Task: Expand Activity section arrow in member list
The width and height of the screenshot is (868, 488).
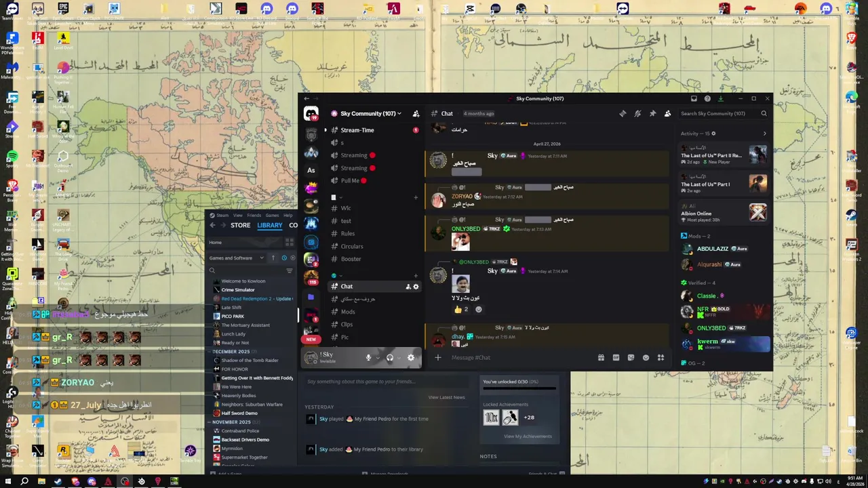Action: [x=764, y=134]
